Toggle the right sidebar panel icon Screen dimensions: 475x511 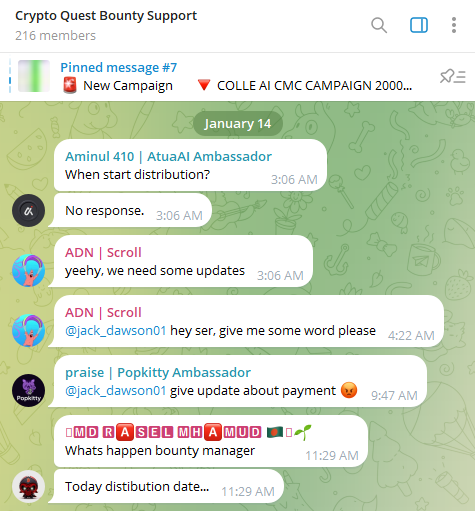(x=419, y=25)
